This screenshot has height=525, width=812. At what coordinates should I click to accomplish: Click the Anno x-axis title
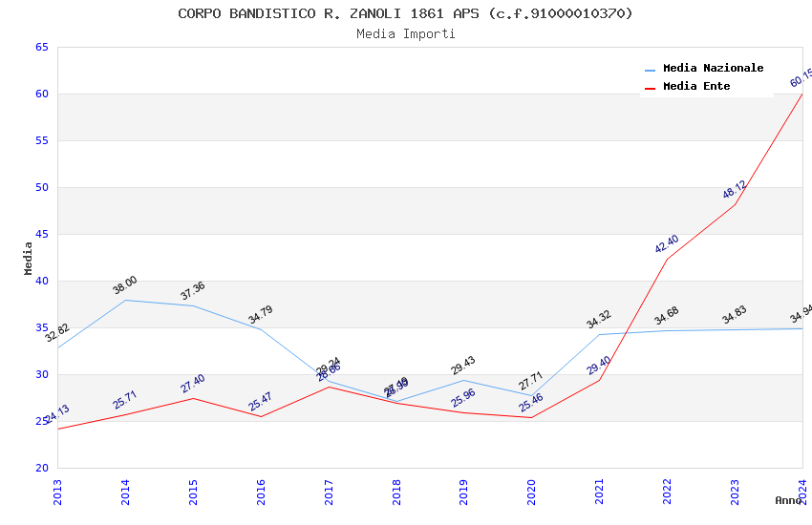tap(788, 500)
